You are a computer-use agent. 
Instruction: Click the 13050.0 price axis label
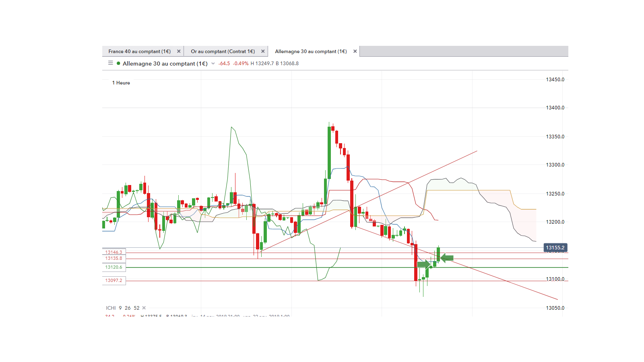tap(555, 308)
